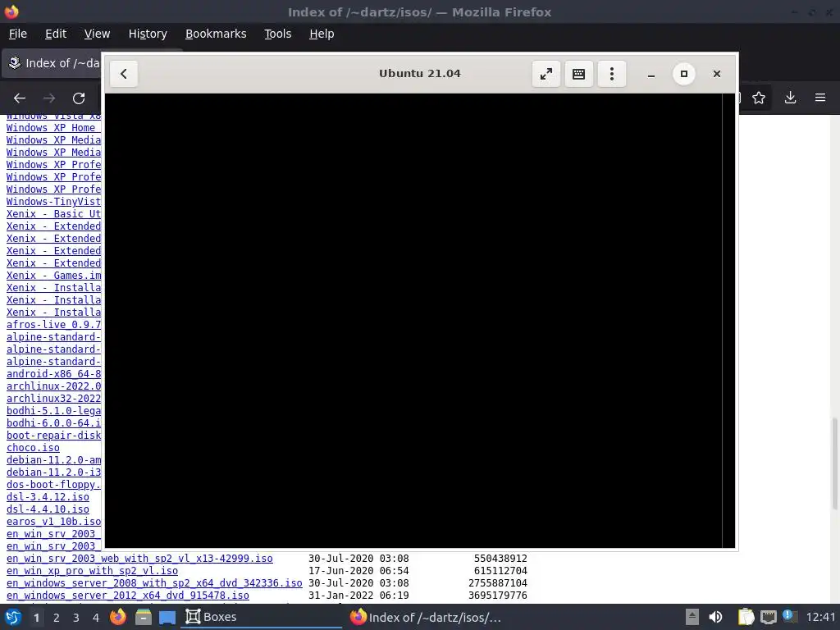Viewport: 840px width, 630px height.
Task: Open the archlinux32-2022 link
Action: tap(53, 399)
